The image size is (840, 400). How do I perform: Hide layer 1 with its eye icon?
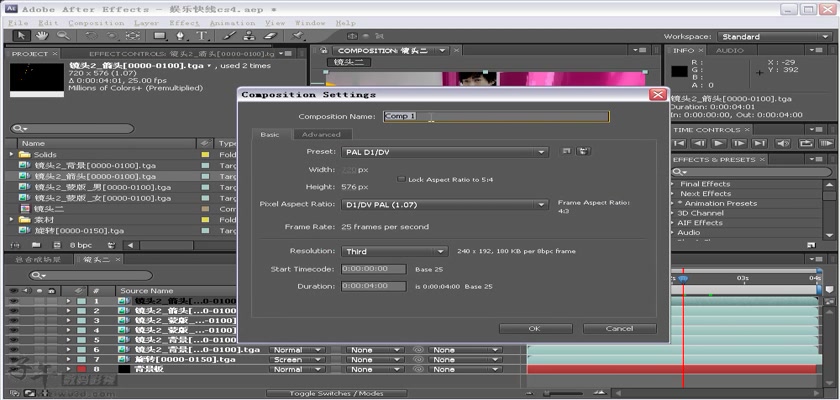pos(13,301)
